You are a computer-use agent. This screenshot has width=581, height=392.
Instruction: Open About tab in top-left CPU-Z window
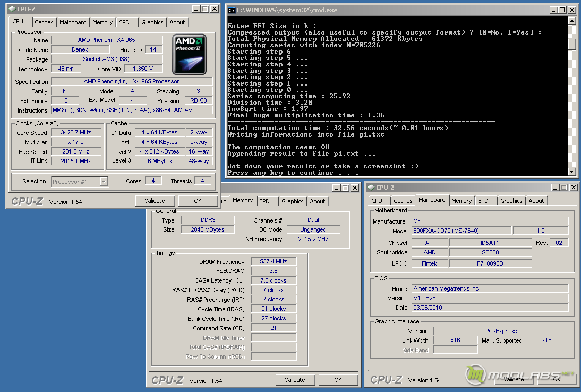[177, 22]
